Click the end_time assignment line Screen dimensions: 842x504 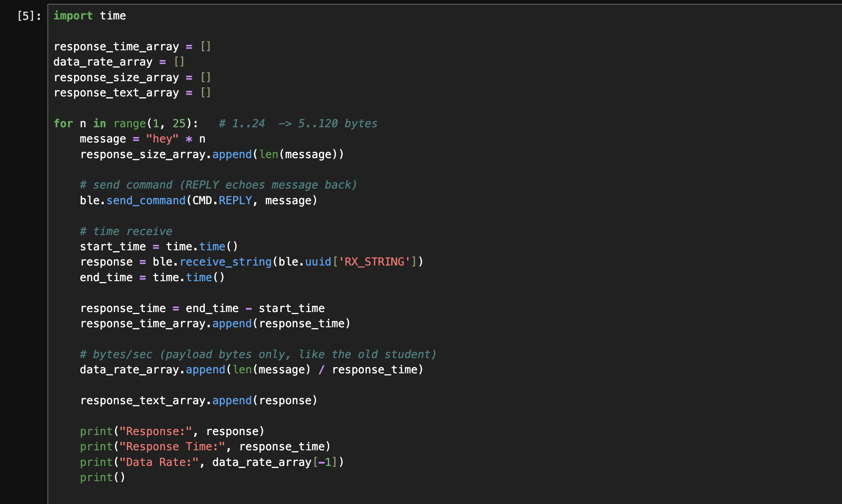coord(152,277)
